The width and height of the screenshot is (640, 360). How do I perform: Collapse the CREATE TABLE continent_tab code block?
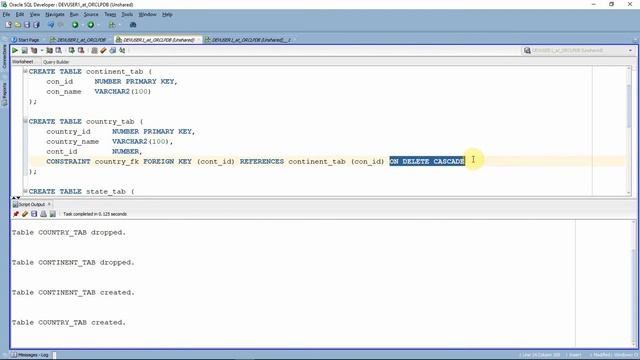[25, 71]
